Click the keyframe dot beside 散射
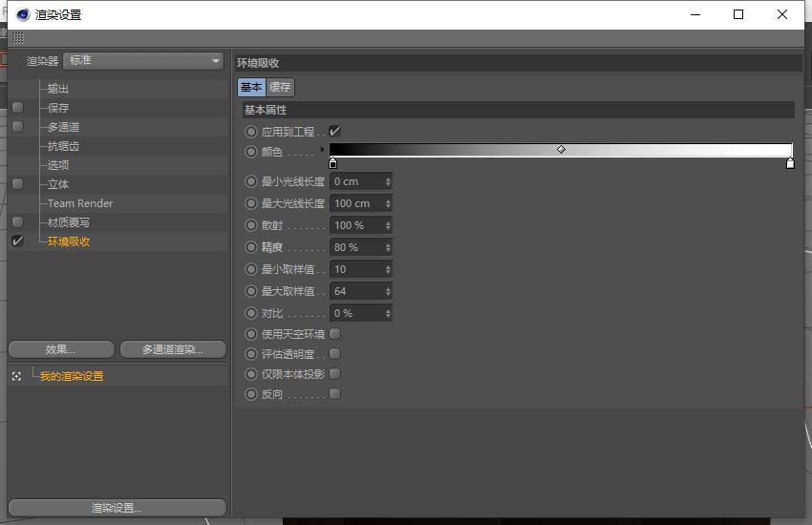This screenshot has width=812, height=525. pyautogui.click(x=251, y=225)
